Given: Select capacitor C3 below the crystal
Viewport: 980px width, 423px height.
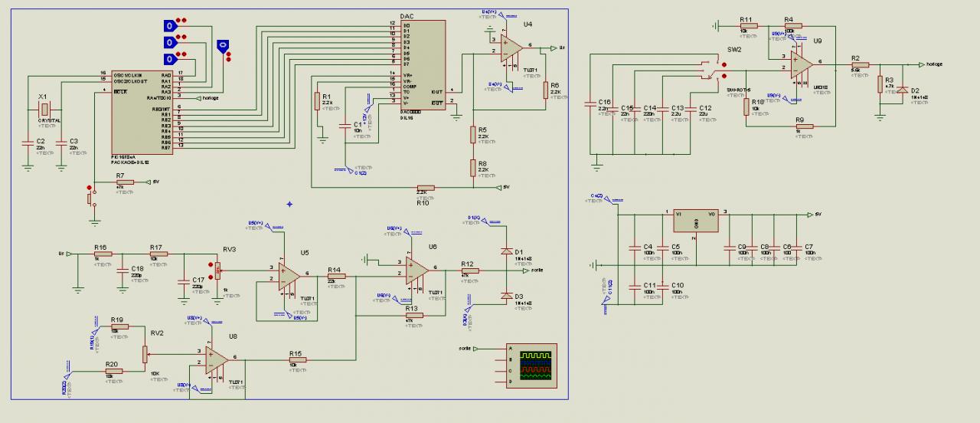Looking at the screenshot, I should (x=62, y=143).
